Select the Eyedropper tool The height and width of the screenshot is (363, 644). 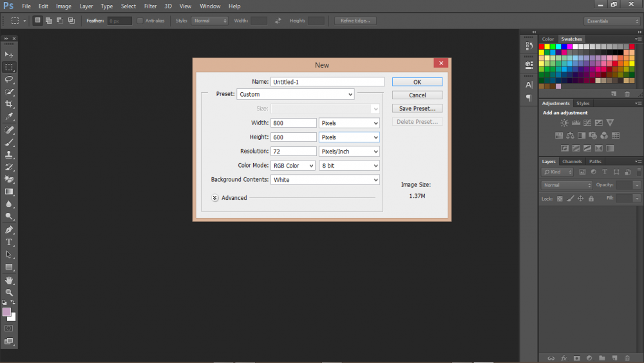click(x=9, y=116)
